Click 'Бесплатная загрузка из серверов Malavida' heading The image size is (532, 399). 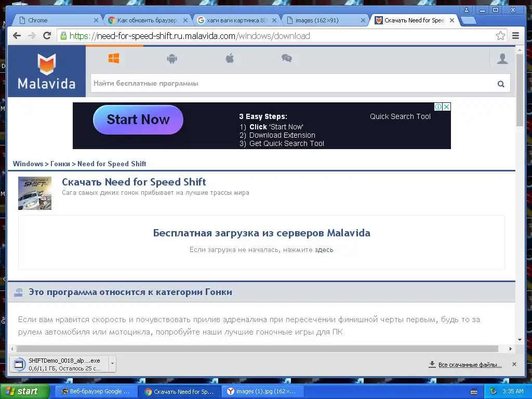(x=262, y=233)
